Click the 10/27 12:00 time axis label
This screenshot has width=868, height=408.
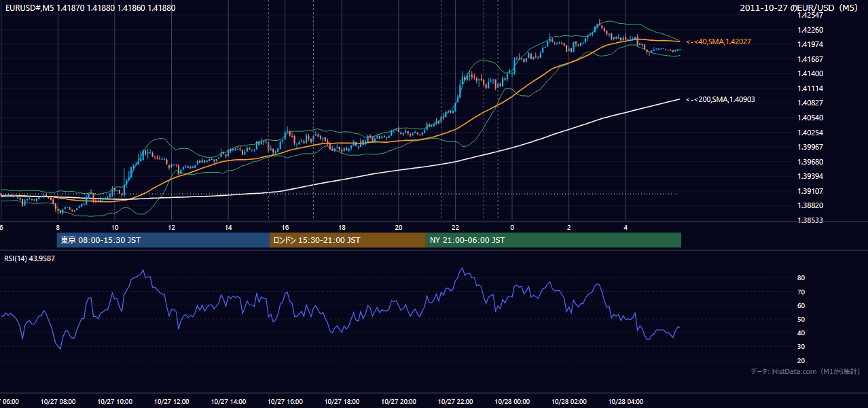click(x=171, y=402)
